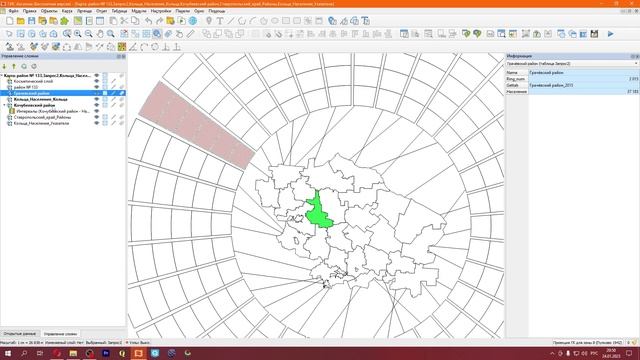Close the Информация panel
This screenshot has width=640, height=360.
637,56
